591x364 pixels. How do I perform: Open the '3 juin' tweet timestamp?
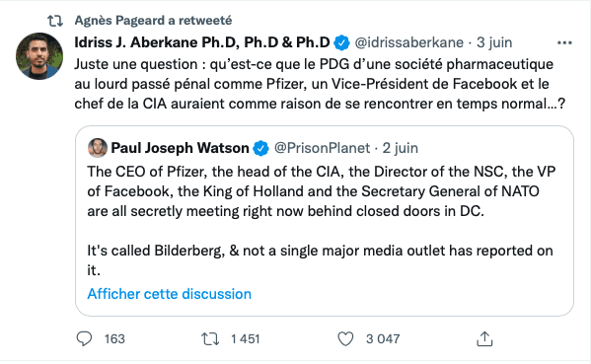[x=494, y=42]
